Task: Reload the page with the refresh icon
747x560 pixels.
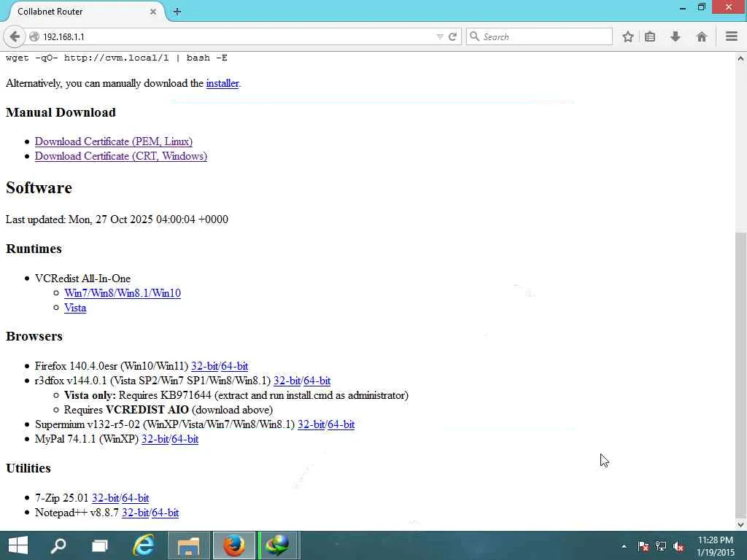Action: coord(452,36)
